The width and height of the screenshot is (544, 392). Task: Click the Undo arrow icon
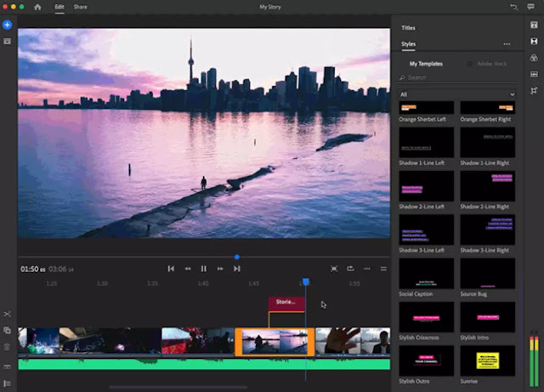pyautogui.click(x=513, y=7)
